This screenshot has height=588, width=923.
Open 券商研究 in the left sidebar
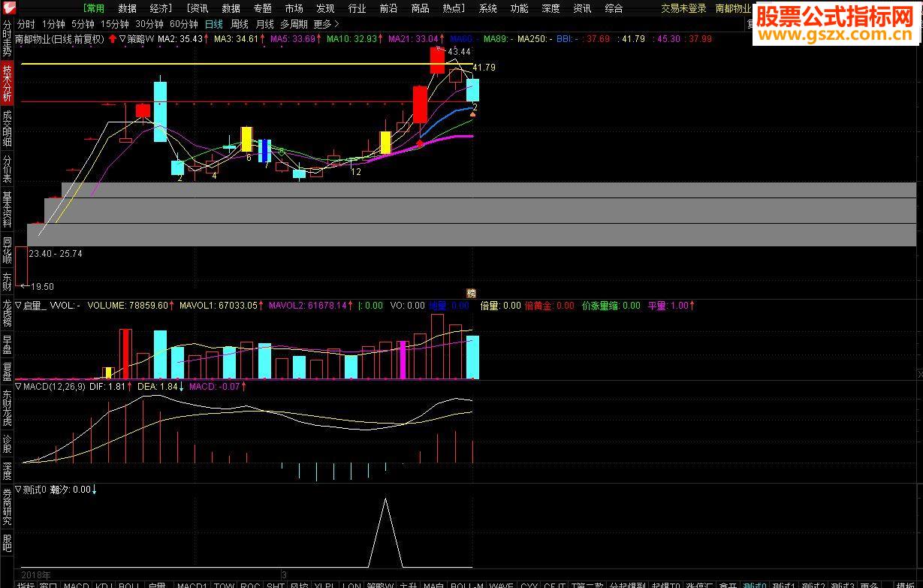pyautogui.click(x=7, y=506)
